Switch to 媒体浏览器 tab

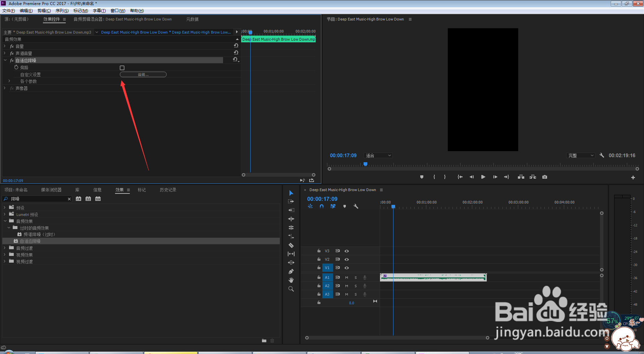pyautogui.click(x=51, y=190)
